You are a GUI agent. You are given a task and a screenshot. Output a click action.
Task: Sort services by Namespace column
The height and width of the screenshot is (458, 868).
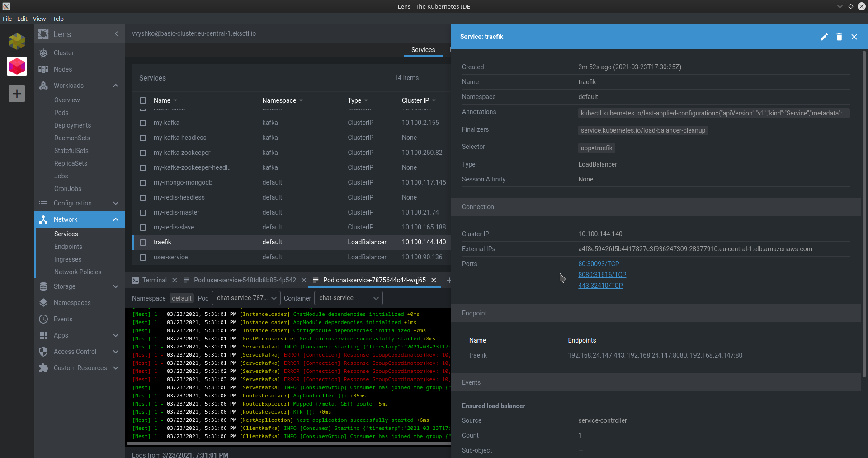pyautogui.click(x=283, y=100)
